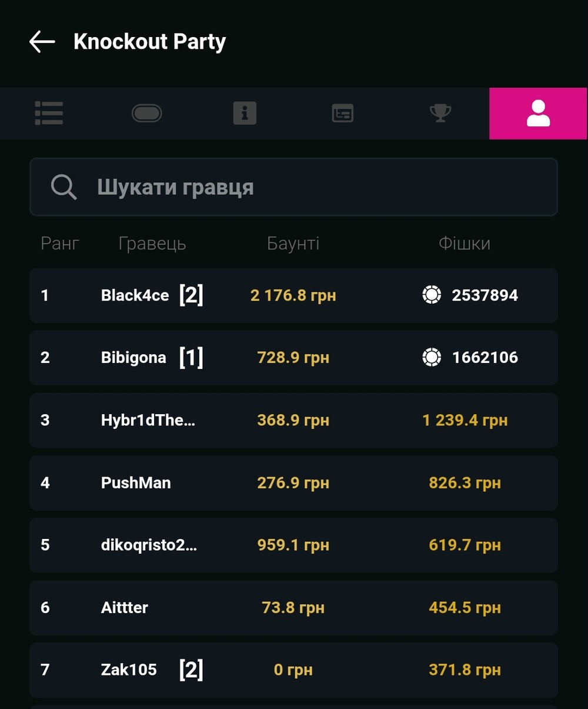
Task: Click the Фішки column header
Action: coord(465,243)
